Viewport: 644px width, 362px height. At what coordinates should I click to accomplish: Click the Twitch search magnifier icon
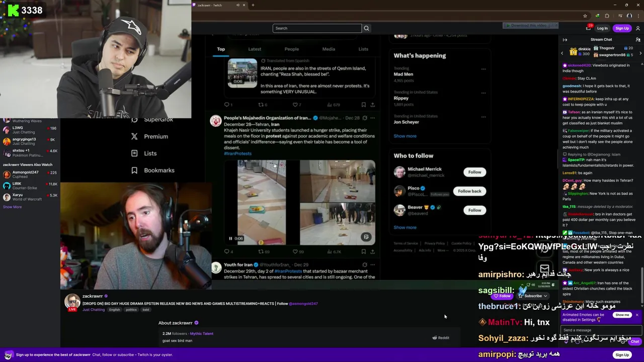[366, 28]
